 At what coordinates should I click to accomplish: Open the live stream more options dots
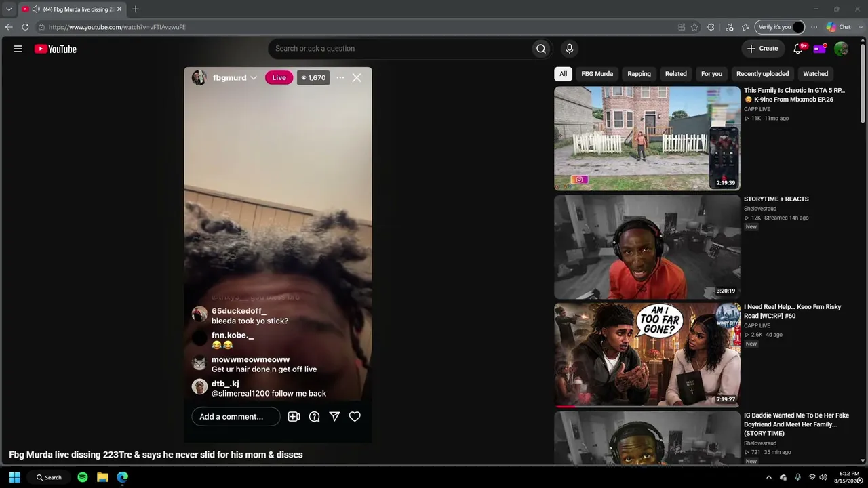coord(340,78)
